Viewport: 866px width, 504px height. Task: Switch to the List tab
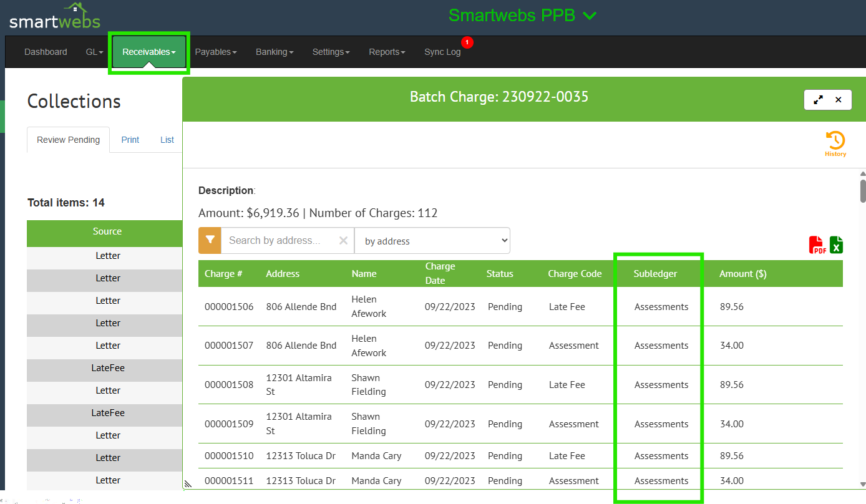click(x=167, y=140)
